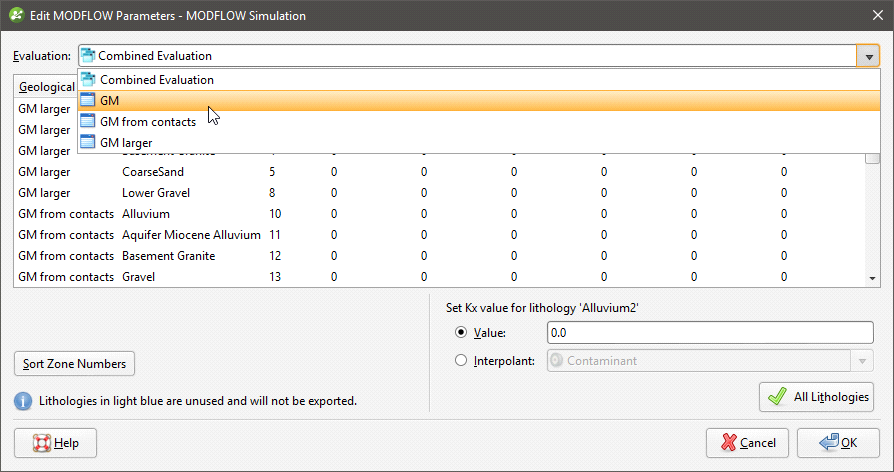The image size is (894, 472).
Task: Click the green checkmark icon on All Lithologies
Action: coord(778,397)
